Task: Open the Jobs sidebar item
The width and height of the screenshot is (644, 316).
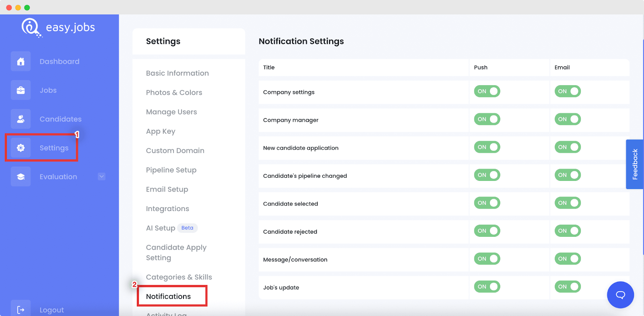Action: (x=48, y=90)
